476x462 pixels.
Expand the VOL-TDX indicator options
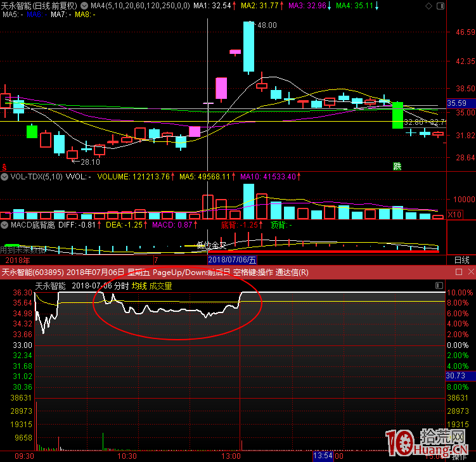coord(4,177)
